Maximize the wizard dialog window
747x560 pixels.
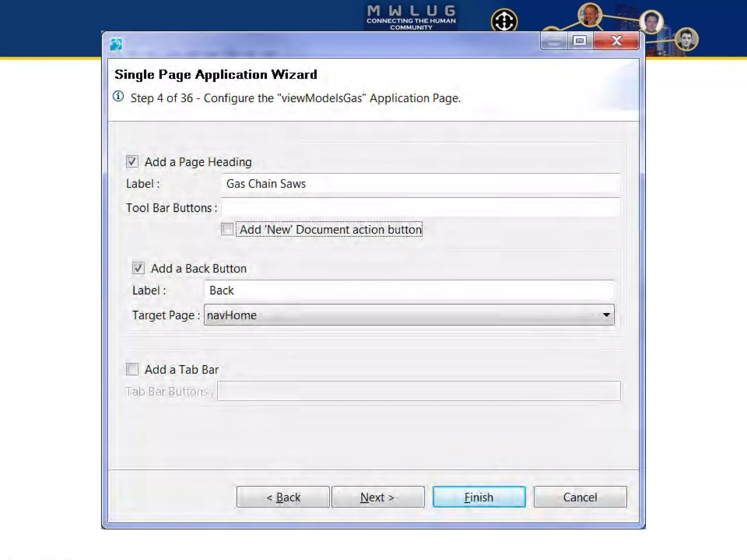click(x=580, y=41)
